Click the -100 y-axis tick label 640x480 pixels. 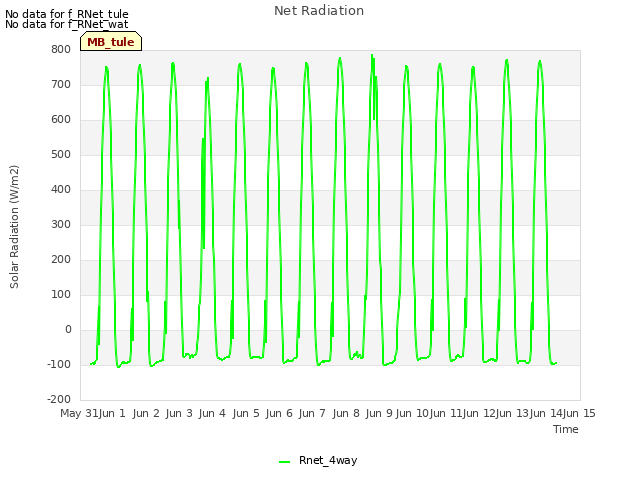pyautogui.click(x=59, y=364)
